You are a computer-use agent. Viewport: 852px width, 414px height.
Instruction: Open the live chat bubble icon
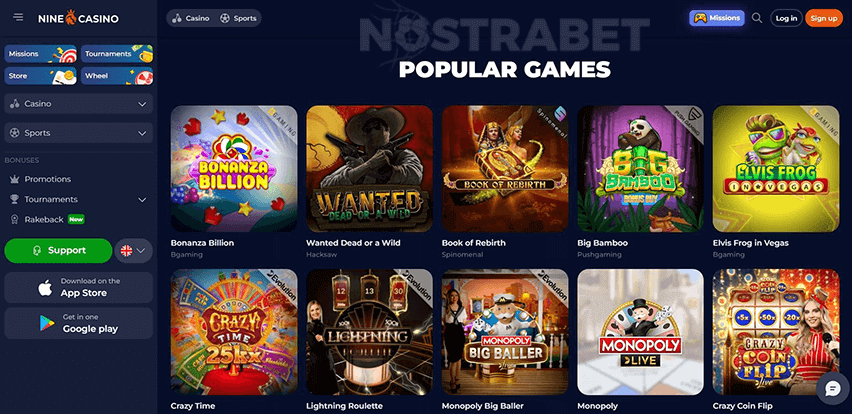pyautogui.click(x=832, y=388)
